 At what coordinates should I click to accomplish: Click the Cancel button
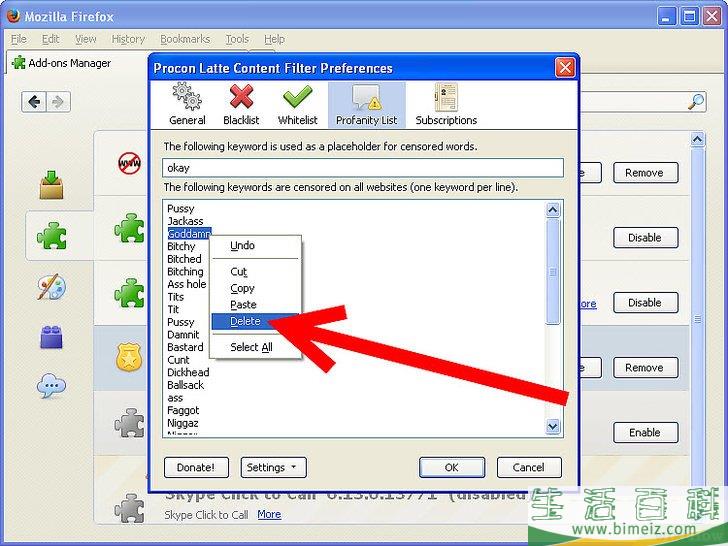tap(529, 467)
